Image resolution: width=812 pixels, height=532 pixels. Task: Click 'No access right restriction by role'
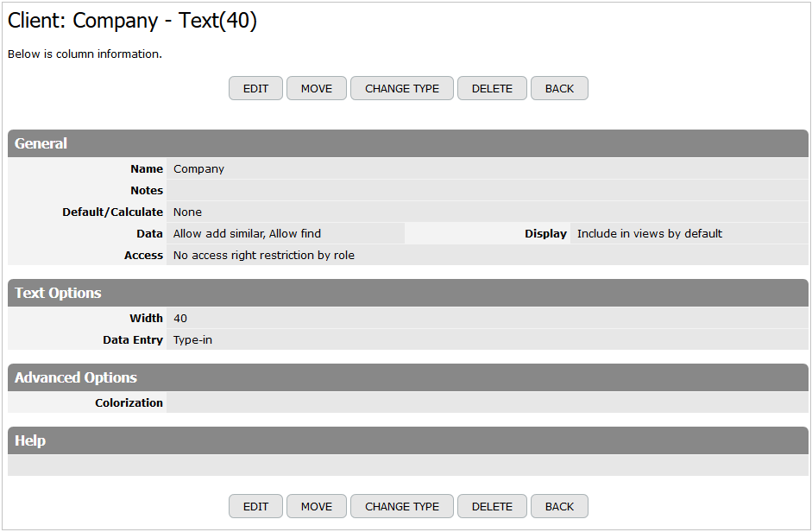click(263, 255)
